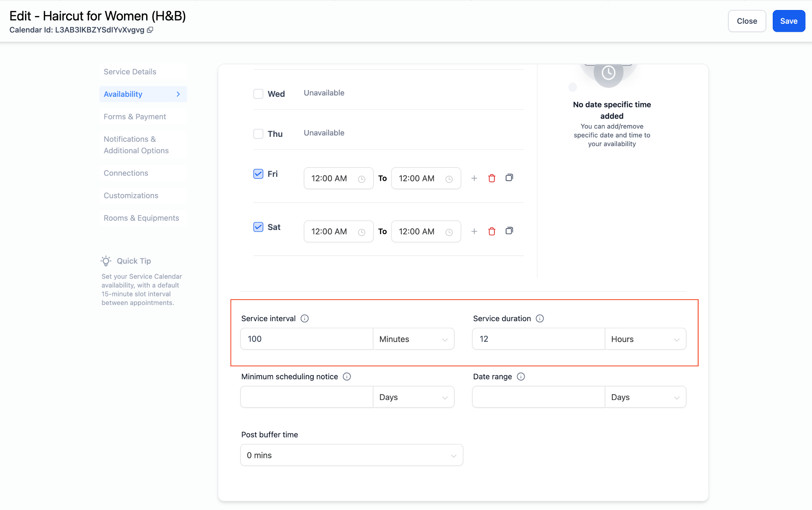This screenshot has width=812, height=510.
Task: Copy Friday hours to other days
Action: tap(509, 177)
